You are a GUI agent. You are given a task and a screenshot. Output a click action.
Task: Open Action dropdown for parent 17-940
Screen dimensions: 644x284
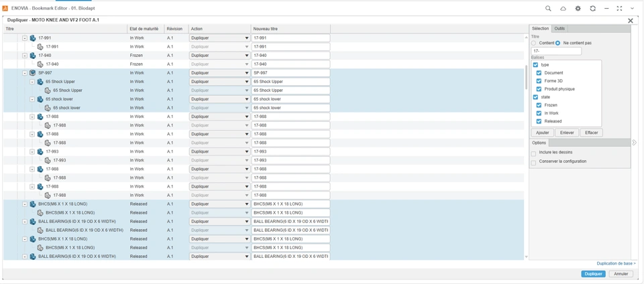click(220, 56)
